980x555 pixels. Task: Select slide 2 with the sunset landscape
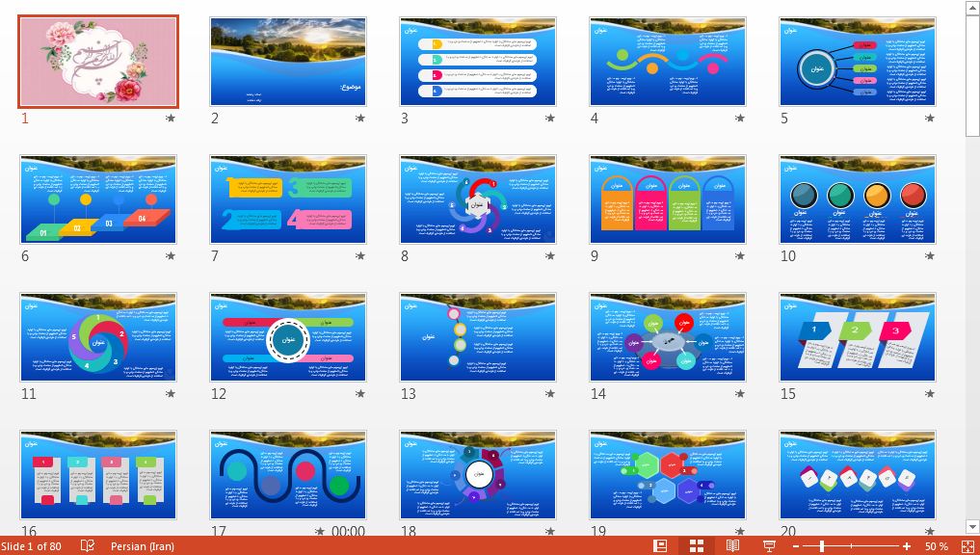tap(288, 61)
